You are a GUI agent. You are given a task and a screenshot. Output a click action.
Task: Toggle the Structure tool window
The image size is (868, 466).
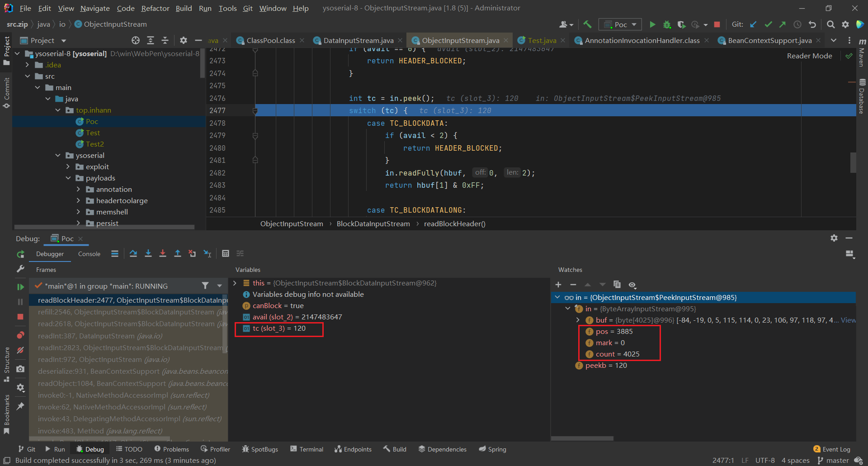[x=6, y=365]
